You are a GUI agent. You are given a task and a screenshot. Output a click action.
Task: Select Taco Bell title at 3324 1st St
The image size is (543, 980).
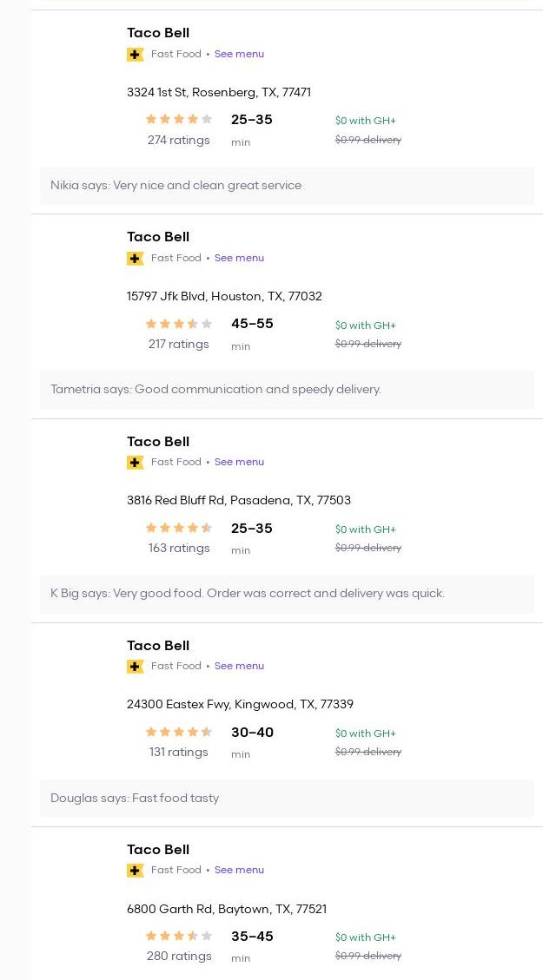click(158, 33)
